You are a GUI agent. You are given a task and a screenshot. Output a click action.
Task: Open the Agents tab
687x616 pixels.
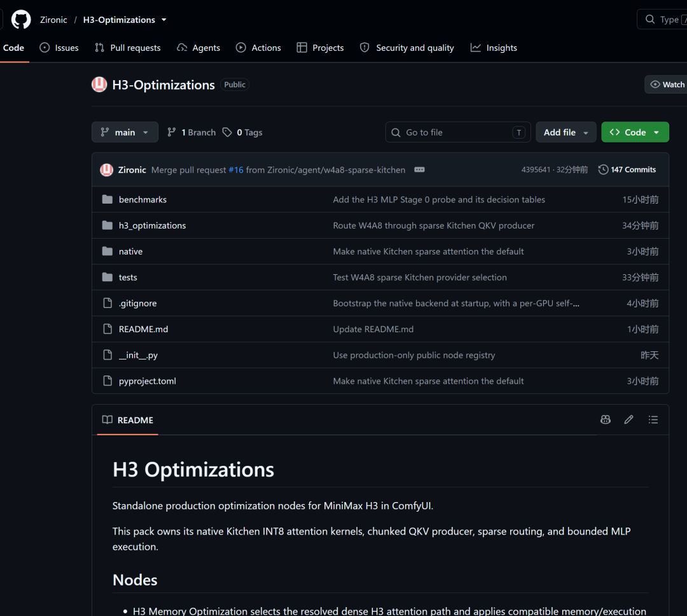(x=198, y=48)
